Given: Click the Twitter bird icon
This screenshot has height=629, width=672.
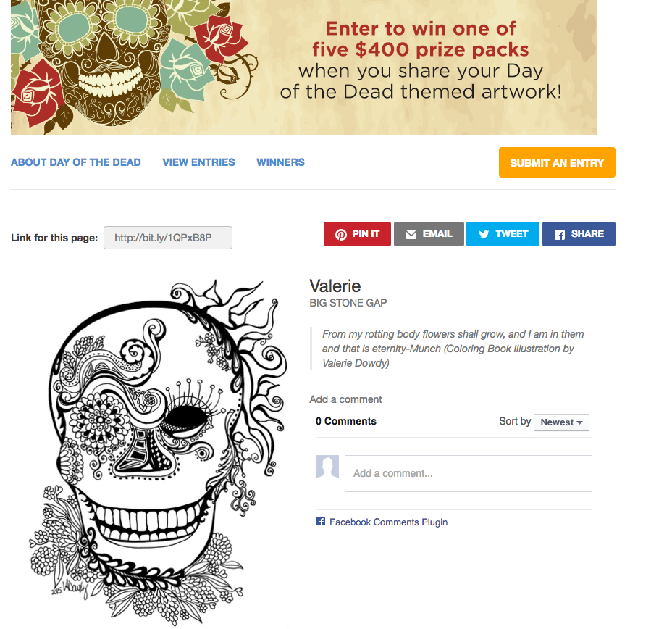Looking at the screenshot, I should point(484,235).
